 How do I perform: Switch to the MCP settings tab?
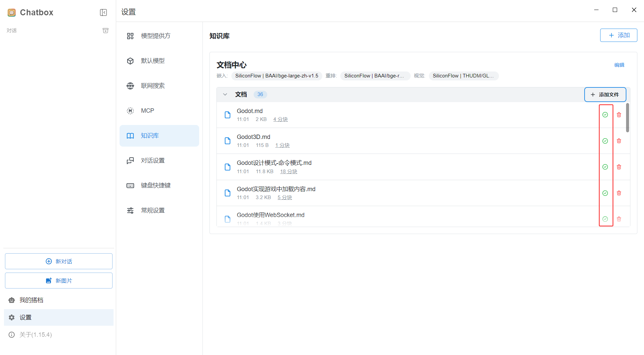pyautogui.click(x=147, y=111)
